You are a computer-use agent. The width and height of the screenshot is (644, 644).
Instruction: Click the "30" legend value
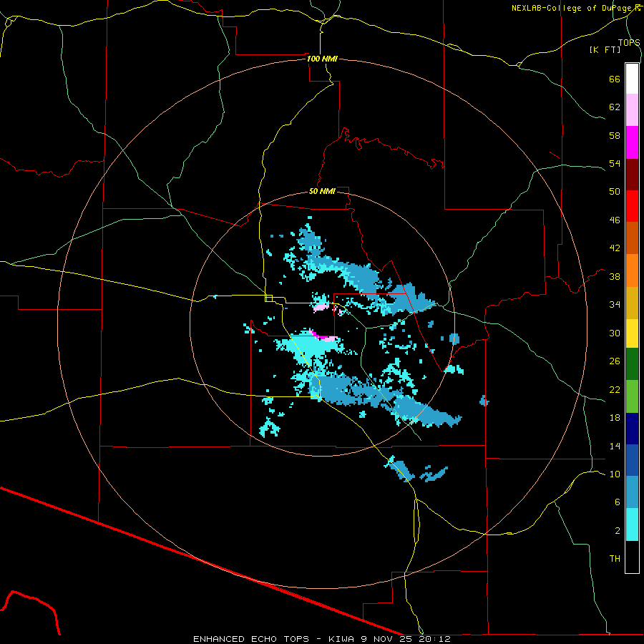click(615, 333)
